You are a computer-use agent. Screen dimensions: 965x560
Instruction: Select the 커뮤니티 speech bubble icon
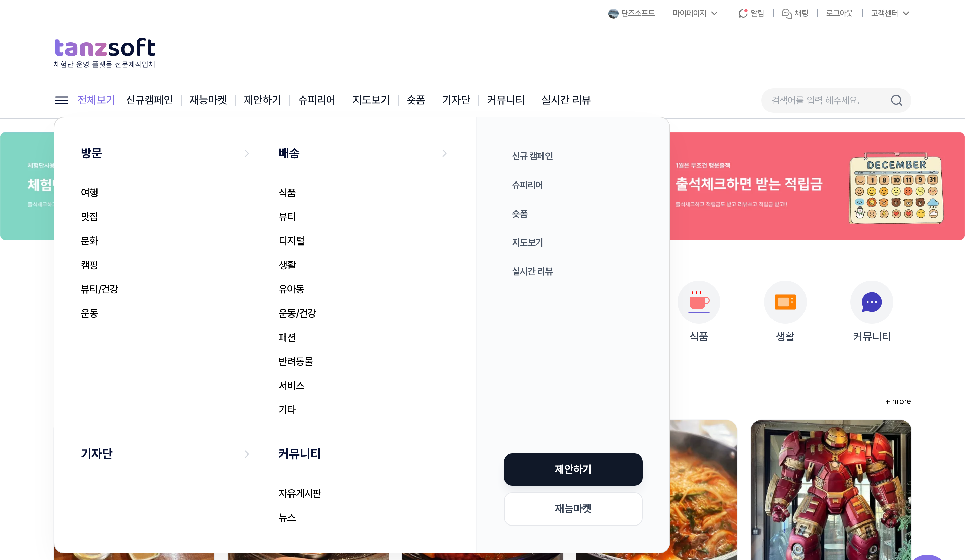click(x=872, y=302)
